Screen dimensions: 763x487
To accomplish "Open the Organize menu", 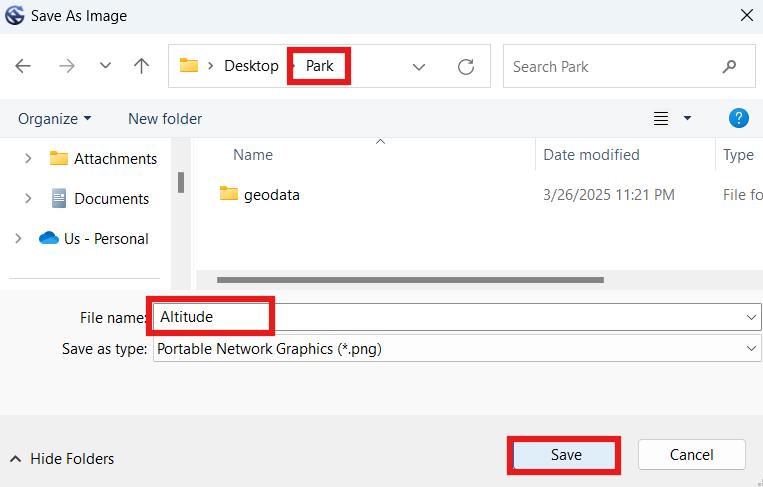I will pyautogui.click(x=55, y=118).
